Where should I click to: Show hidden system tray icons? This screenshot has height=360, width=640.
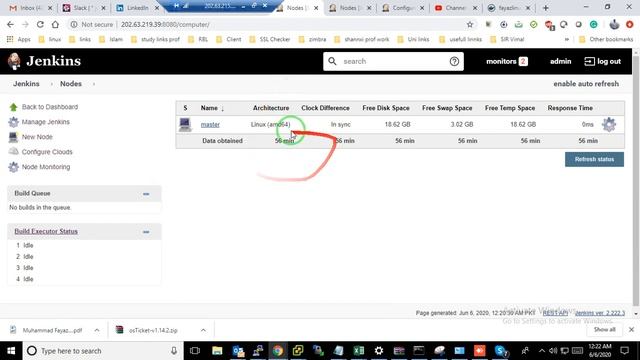point(542,351)
